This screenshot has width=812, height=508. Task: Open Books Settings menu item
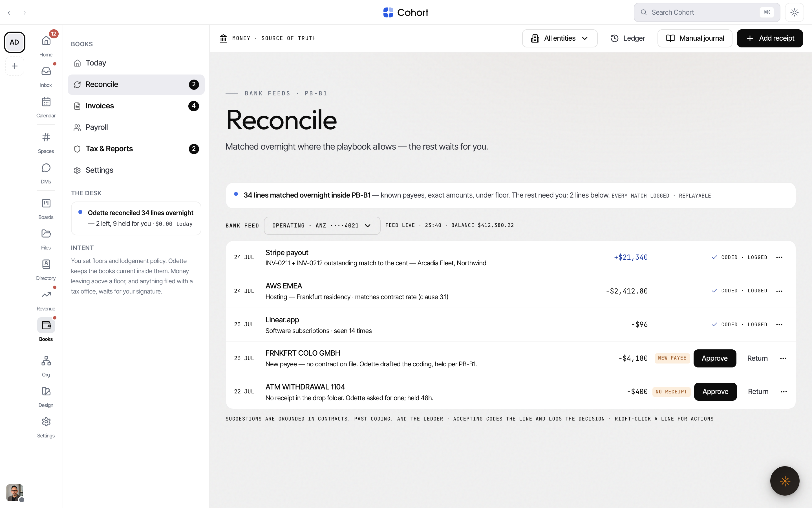pyautogui.click(x=136, y=170)
